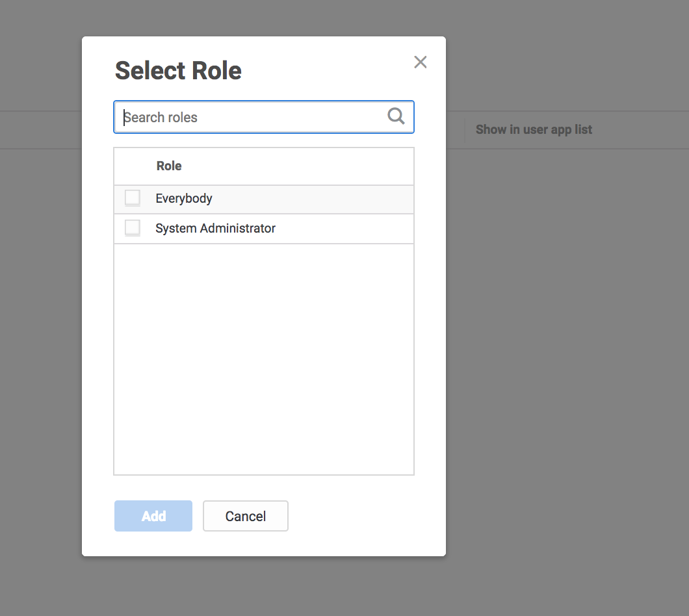Click the search icon to submit role search
The width and height of the screenshot is (689, 616).
[396, 116]
